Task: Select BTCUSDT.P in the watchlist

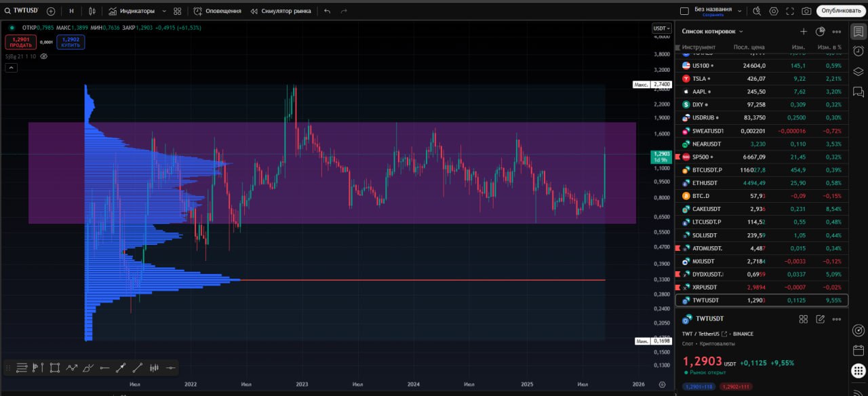Action: 762,170
